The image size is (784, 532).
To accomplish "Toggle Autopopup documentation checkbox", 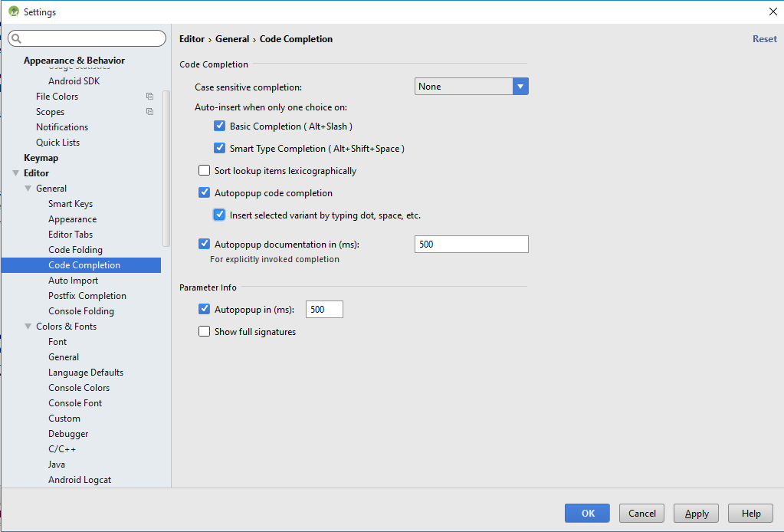I will point(204,244).
